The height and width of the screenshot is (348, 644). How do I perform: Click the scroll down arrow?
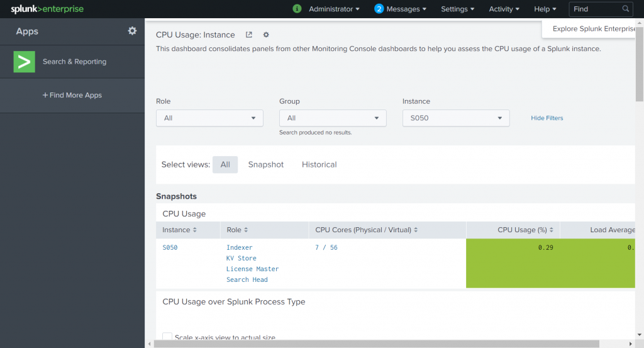click(x=640, y=335)
